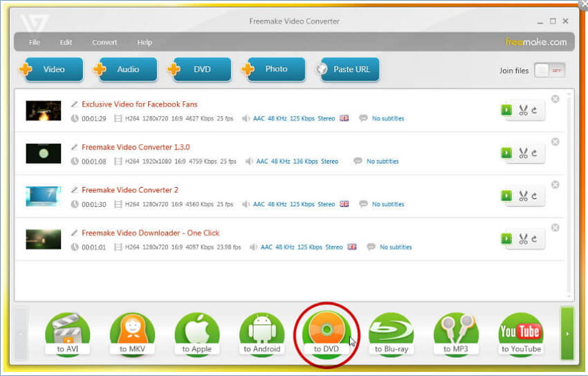588x376 pixels.
Task: Click the file list vertical scrollbar
Action: tap(569, 195)
